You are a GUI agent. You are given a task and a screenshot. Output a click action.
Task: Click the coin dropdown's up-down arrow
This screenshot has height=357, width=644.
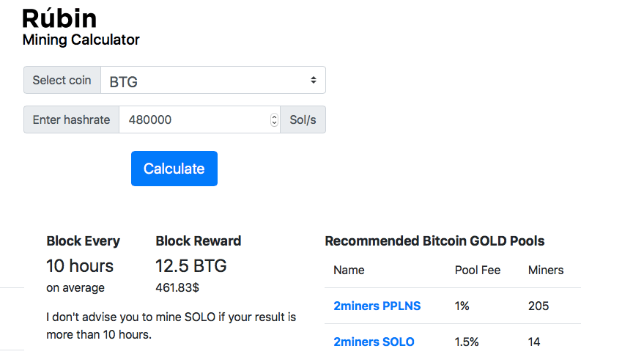314,80
